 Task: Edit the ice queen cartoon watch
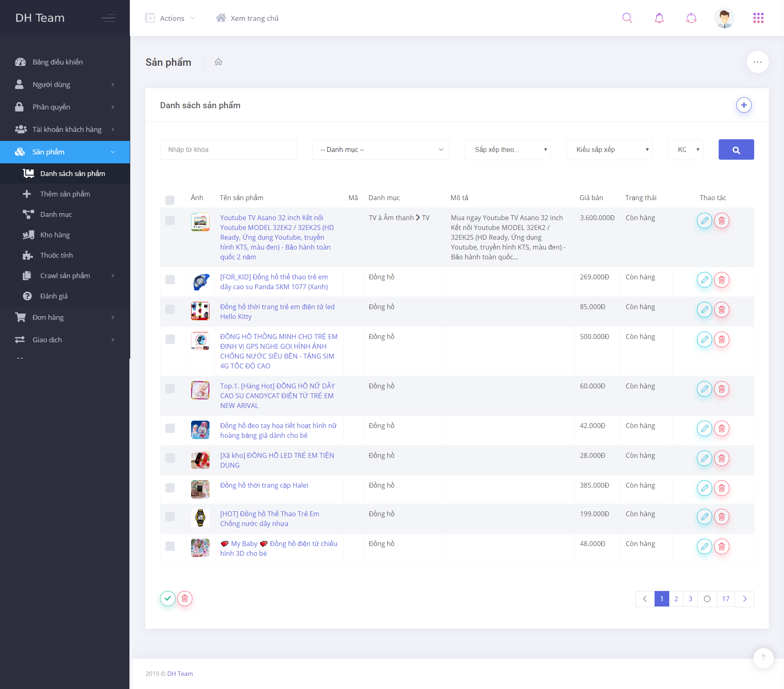point(704,428)
